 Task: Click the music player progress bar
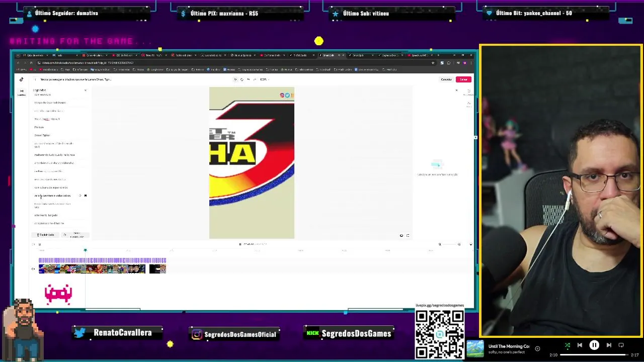(x=594, y=355)
